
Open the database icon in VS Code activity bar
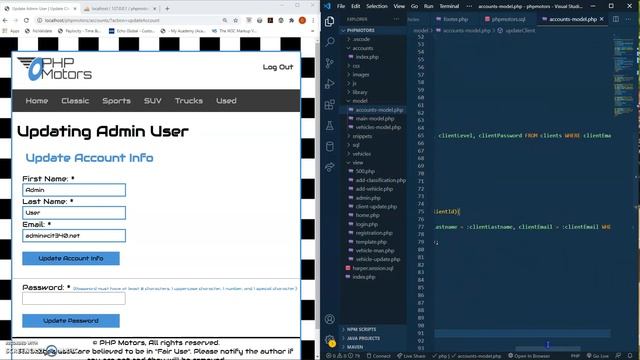pos(330,146)
